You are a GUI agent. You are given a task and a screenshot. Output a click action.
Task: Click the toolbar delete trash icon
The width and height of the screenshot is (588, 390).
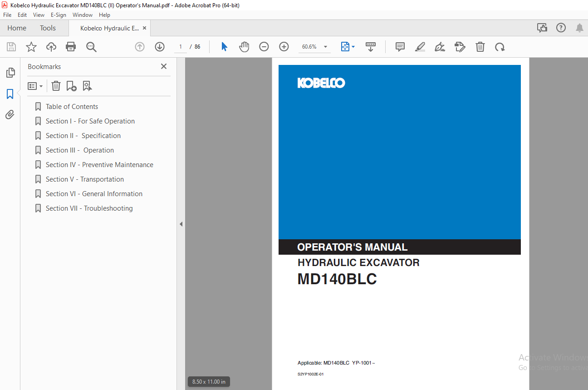(480, 47)
